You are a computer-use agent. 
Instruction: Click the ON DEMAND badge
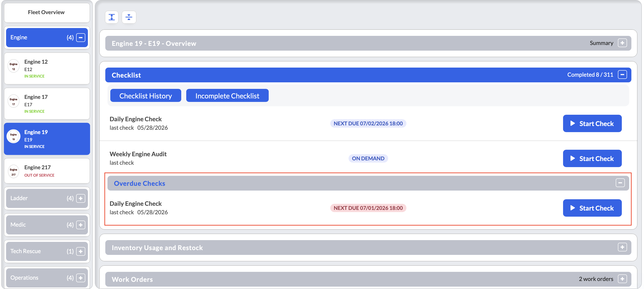click(368, 158)
